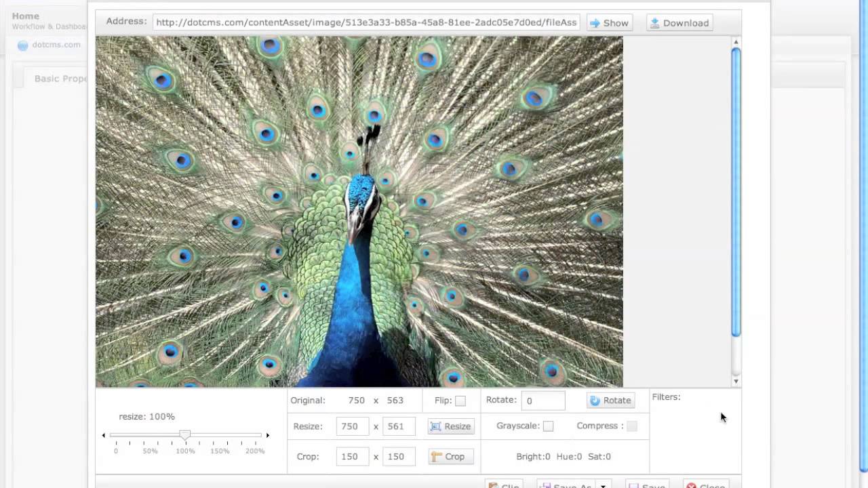This screenshot has height=488, width=868.
Task: Click the Original height value 563
Action: tap(395, 401)
